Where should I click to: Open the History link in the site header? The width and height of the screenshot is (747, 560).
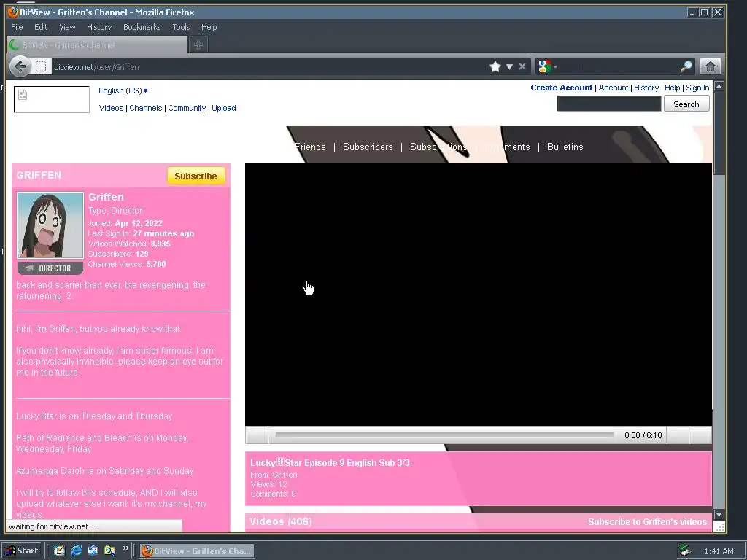646,87
